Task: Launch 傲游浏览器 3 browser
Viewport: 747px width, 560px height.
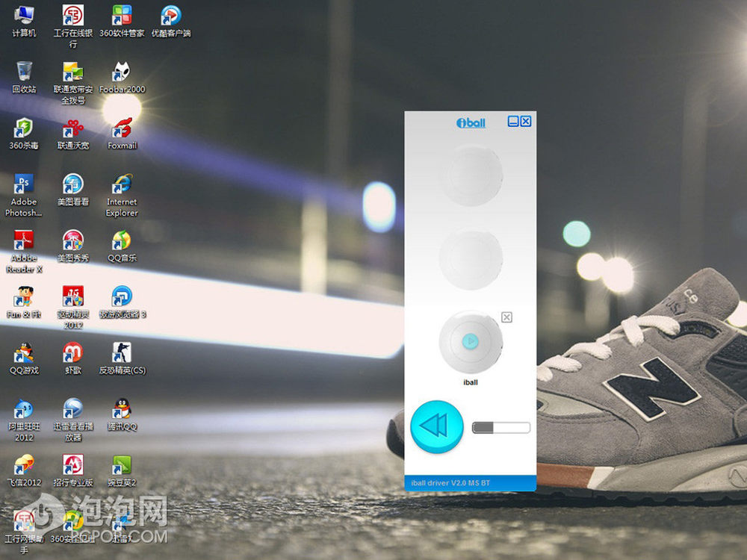Action: 122,302
